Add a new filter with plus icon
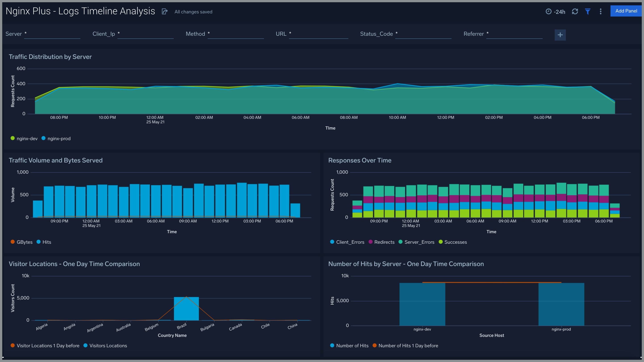644x362 pixels. click(x=560, y=35)
